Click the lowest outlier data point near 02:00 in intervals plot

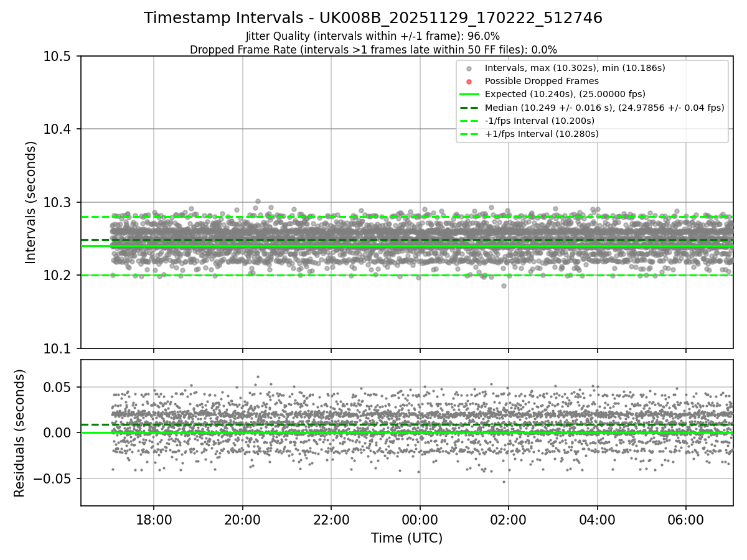[504, 286]
